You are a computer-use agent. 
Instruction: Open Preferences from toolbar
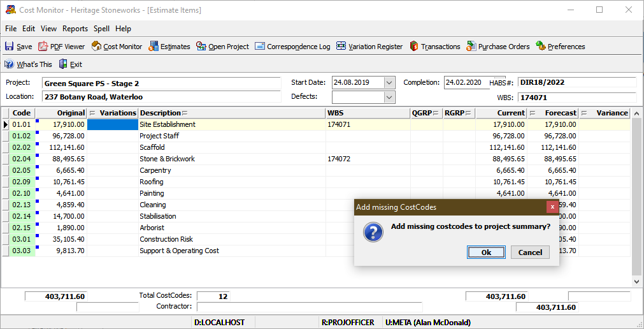pos(560,47)
